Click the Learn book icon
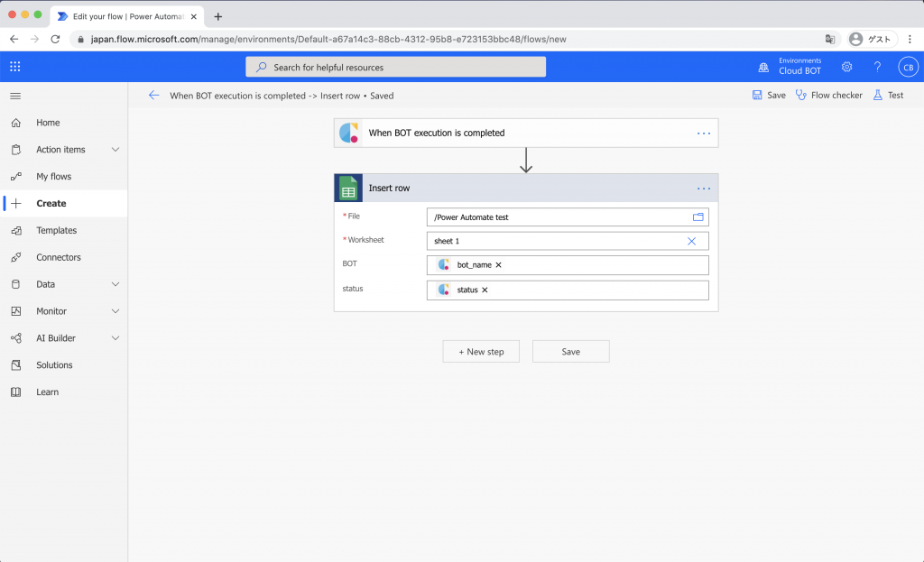The height and width of the screenshot is (562, 924). [16, 392]
